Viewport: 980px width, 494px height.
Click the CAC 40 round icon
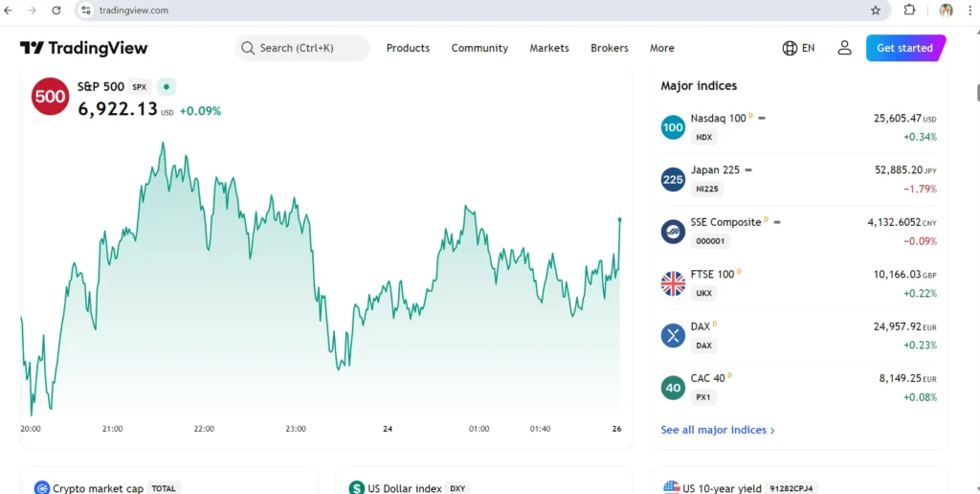coord(673,388)
